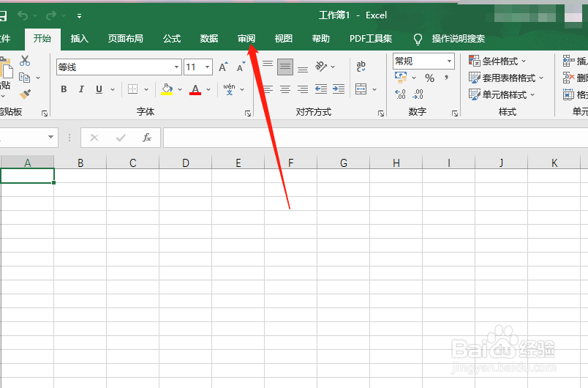588x388 pixels.
Task: Click Insert Function fx button
Action: click(x=147, y=138)
